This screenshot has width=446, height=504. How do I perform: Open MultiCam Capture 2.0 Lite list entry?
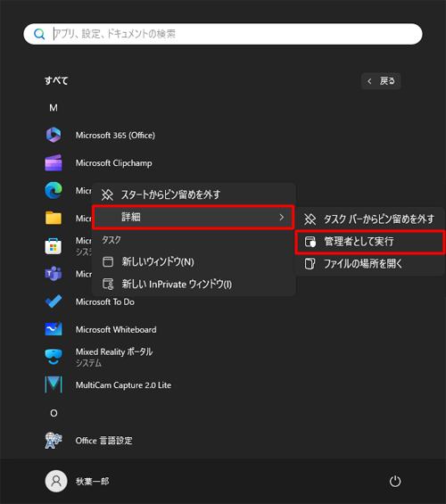[123, 384]
